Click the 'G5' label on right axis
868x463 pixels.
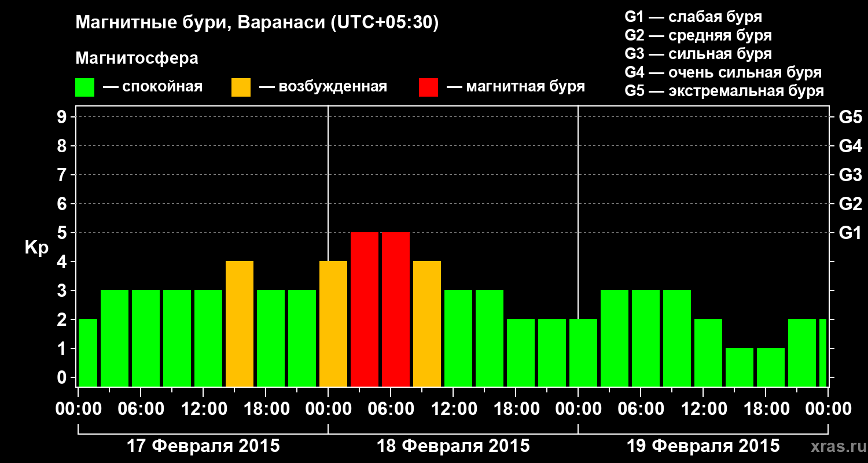[x=851, y=117]
